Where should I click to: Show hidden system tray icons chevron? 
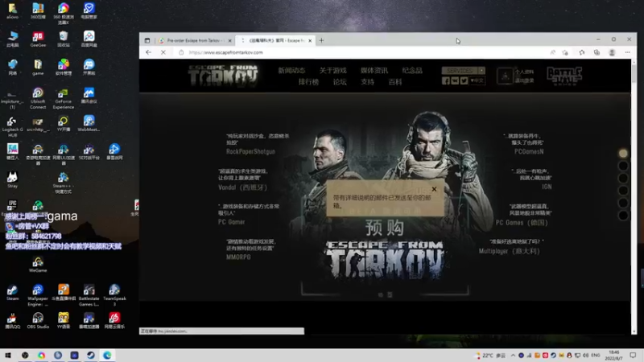[513, 356]
